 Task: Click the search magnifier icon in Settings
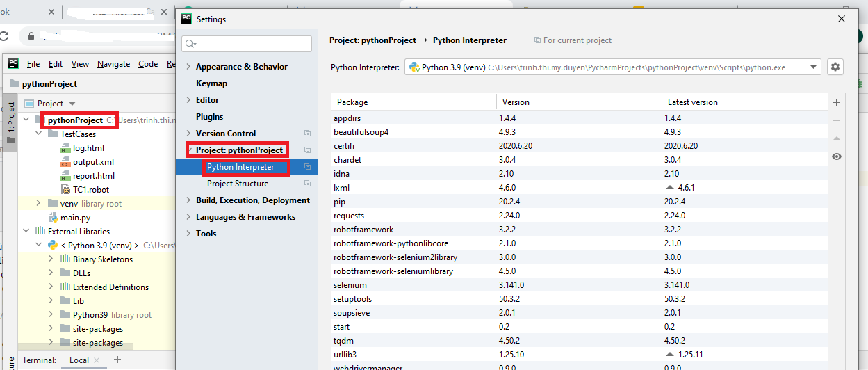[x=190, y=44]
